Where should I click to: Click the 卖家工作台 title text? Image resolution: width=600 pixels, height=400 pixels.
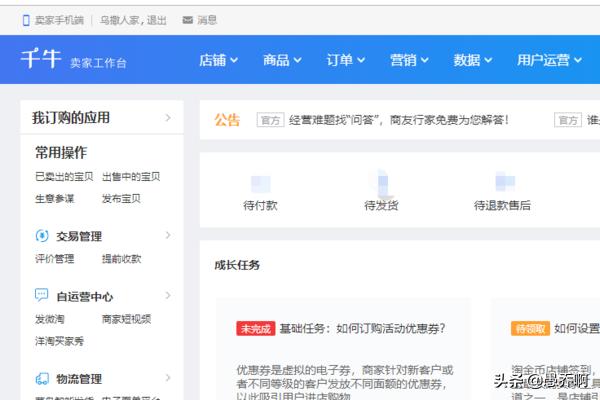tap(98, 63)
